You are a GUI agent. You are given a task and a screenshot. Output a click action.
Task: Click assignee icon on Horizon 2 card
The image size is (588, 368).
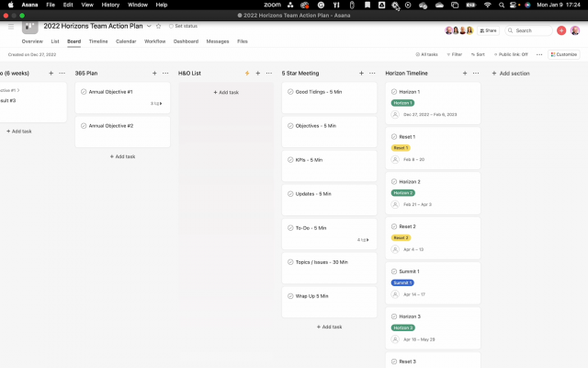395,204
